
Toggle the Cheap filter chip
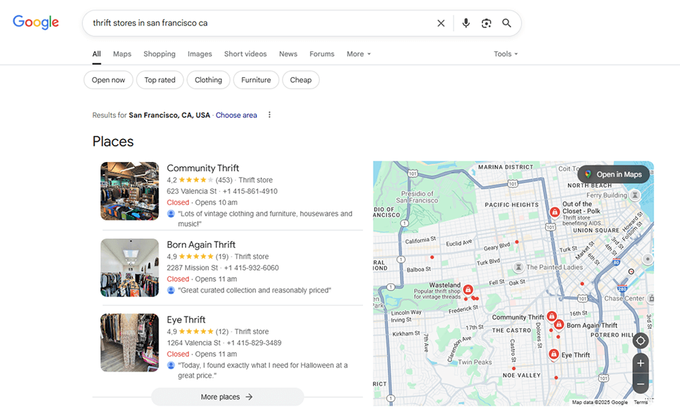[301, 80]
